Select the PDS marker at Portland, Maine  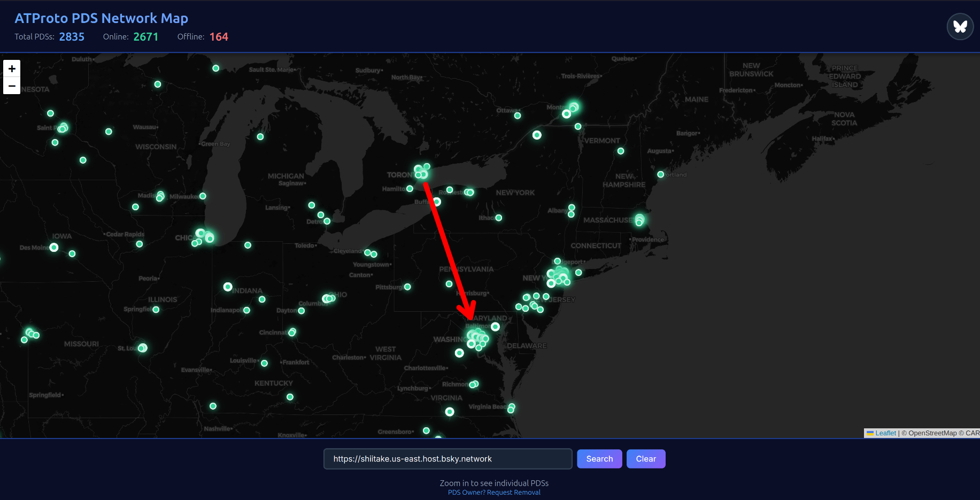pyautogui.click(x=661, y=174)
